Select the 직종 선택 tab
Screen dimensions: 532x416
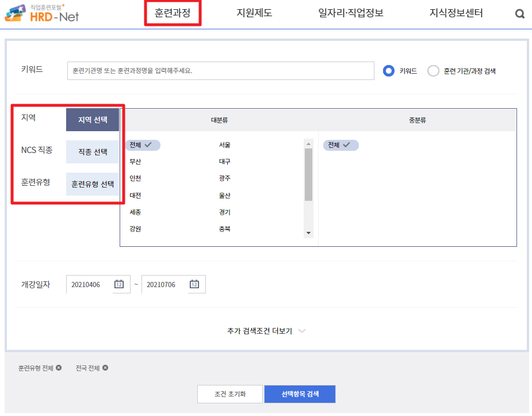click(x=93, y=152)
